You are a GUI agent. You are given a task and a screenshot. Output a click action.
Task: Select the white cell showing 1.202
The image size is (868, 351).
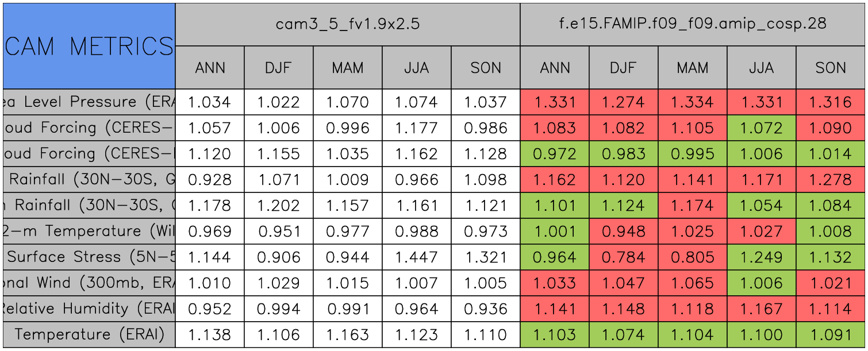tap(278, 206)
